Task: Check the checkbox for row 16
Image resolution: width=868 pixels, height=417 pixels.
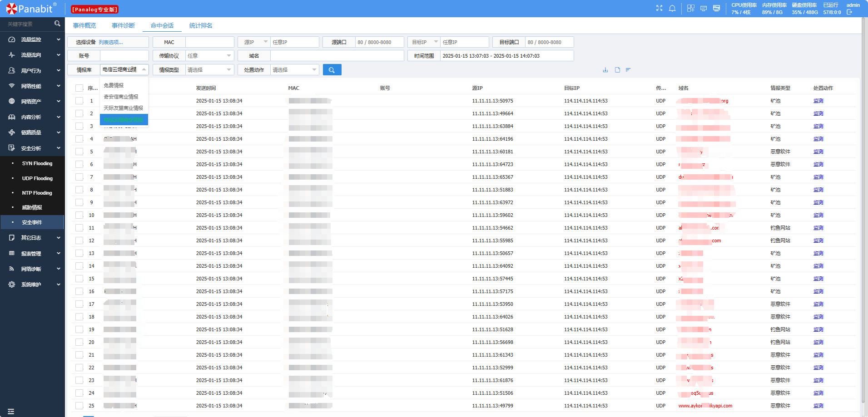Action: click(79, 291)
